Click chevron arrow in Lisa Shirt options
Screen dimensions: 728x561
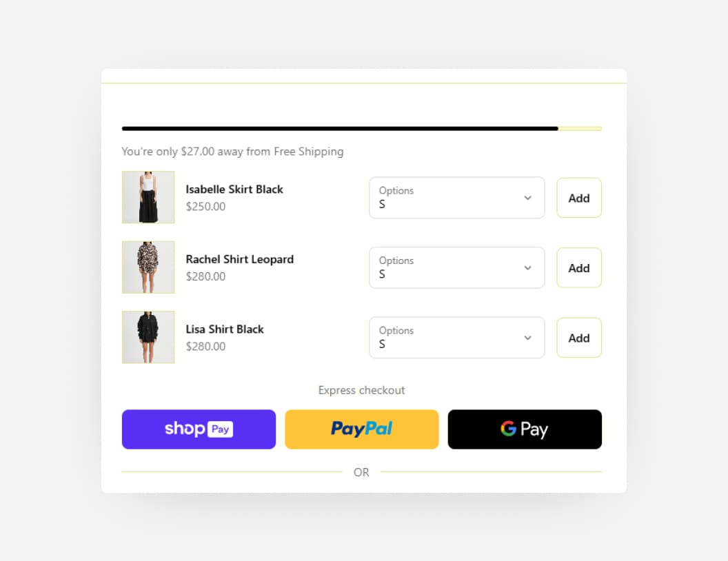tap(528, 338)
